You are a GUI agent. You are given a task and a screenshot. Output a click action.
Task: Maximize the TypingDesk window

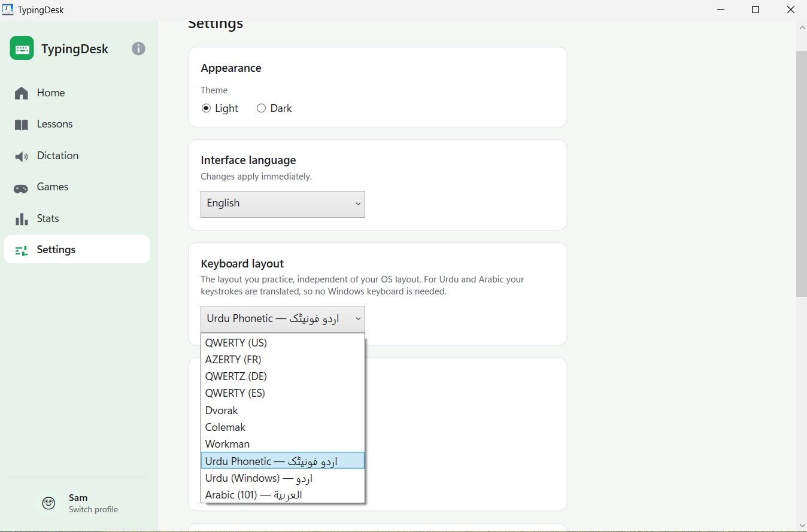click(756, 10)
